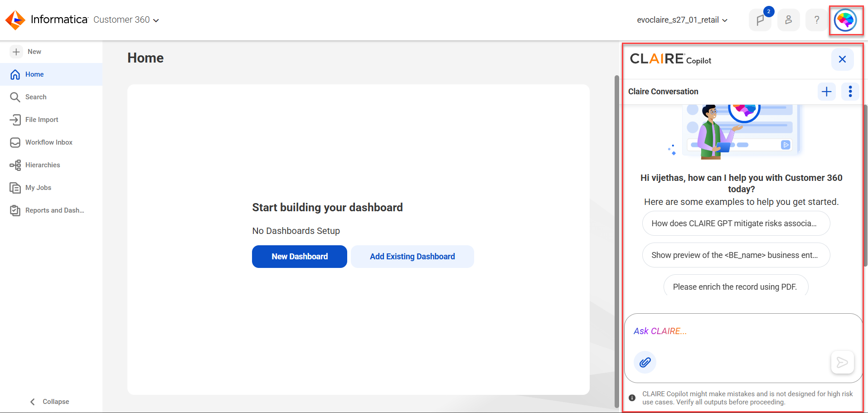868x413 pixels.
Task: Click the Copilot panel vertical scrollbar
Action: point(865,186)
